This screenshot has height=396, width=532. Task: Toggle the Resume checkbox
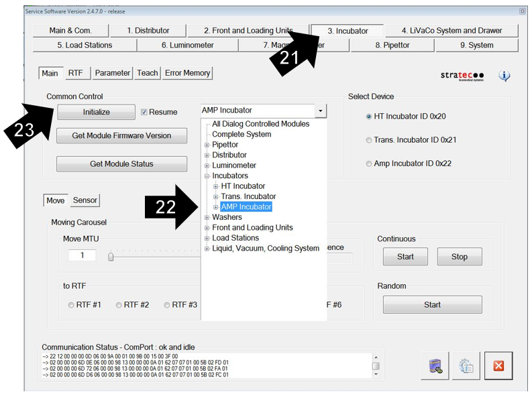(x=144, y=112)
